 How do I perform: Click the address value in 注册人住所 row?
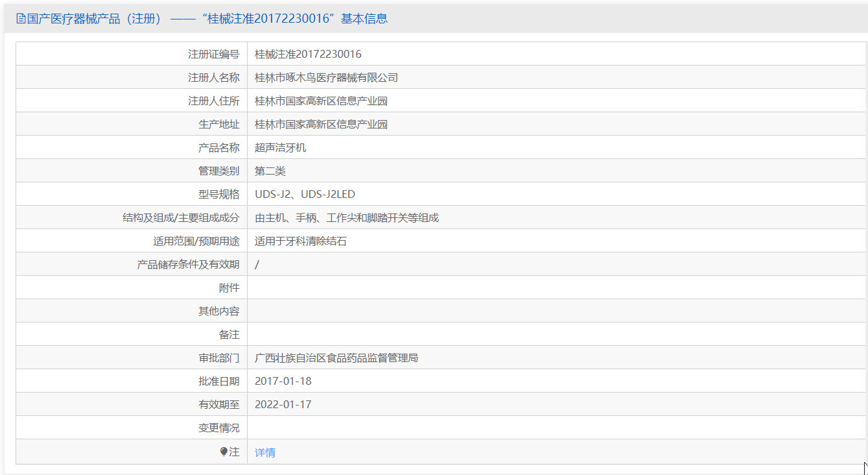321,101
